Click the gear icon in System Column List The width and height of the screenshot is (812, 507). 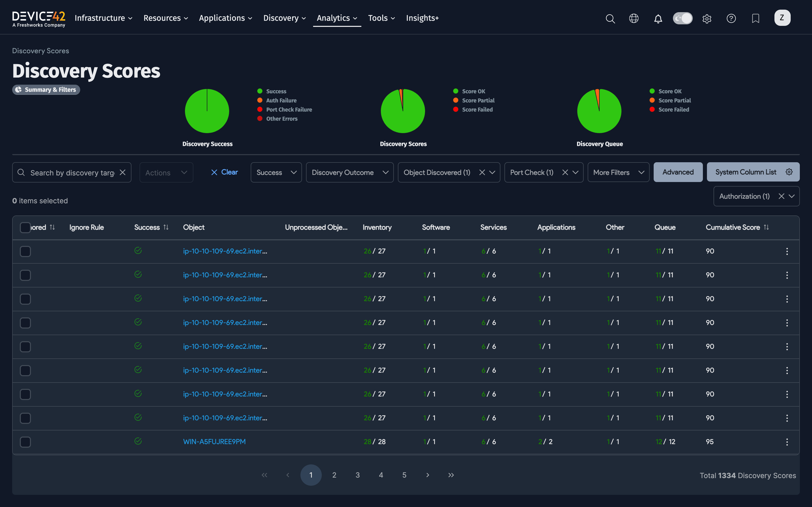pos(789,172)
